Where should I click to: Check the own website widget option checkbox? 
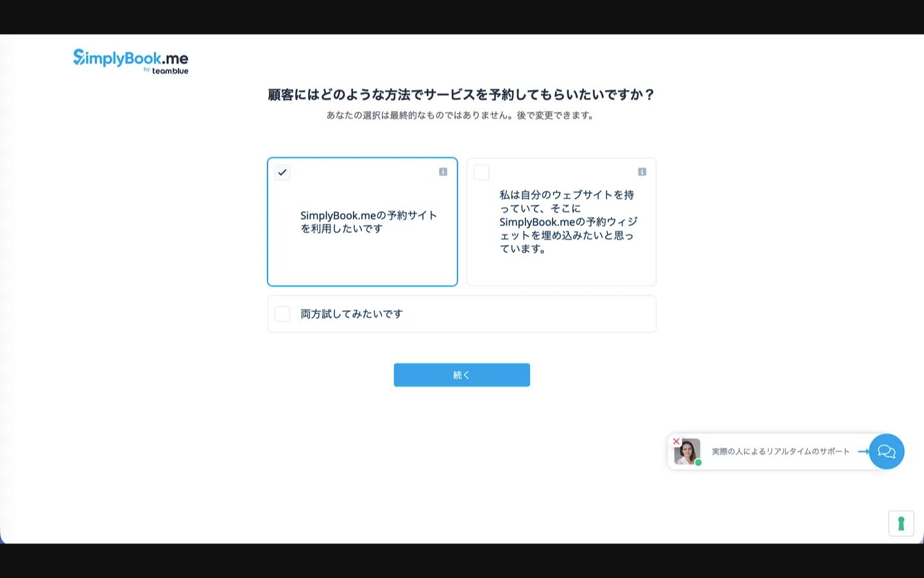point(481,172)
